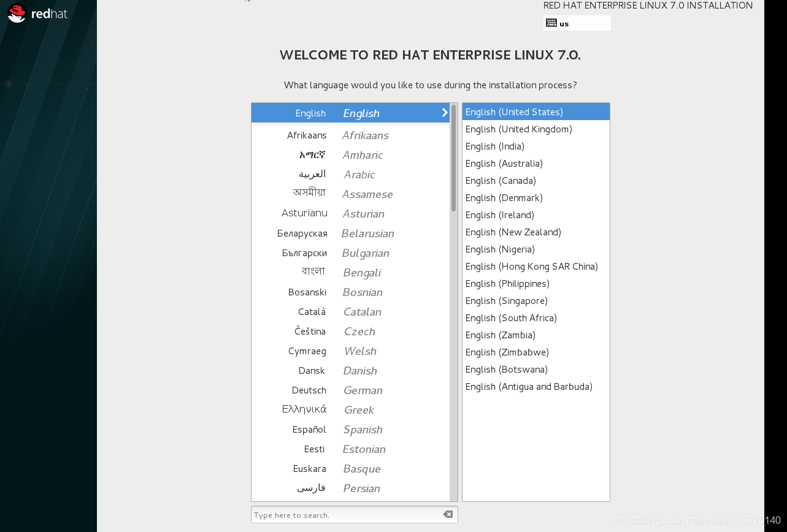
Task: Select Bengali language
Action: (x=350, y=273)
